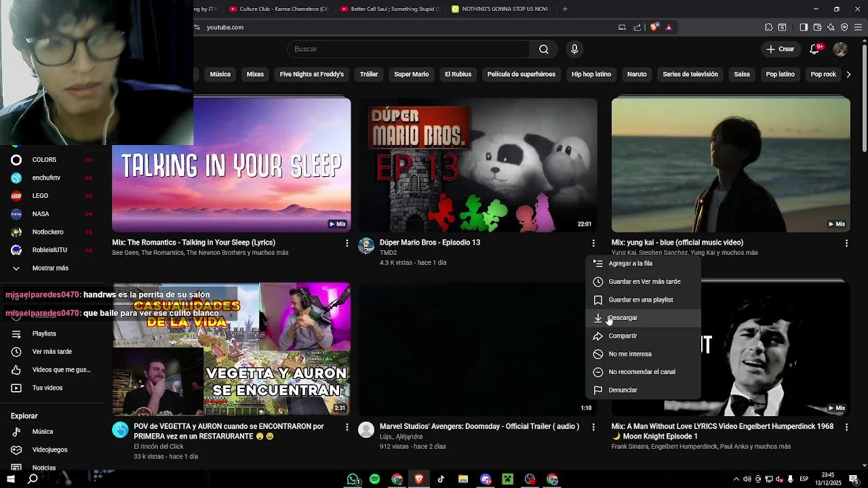Open the YouTube account avatar menu
Image resolution: width=868 pixels, height=488 pixels.
tap(840, 49)
